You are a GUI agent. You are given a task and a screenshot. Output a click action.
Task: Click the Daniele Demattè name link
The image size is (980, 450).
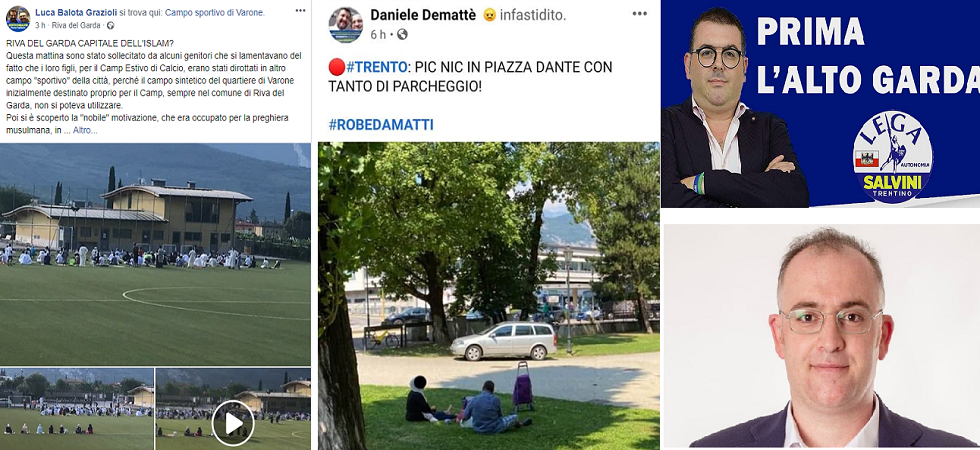click(x=422, y=15)
